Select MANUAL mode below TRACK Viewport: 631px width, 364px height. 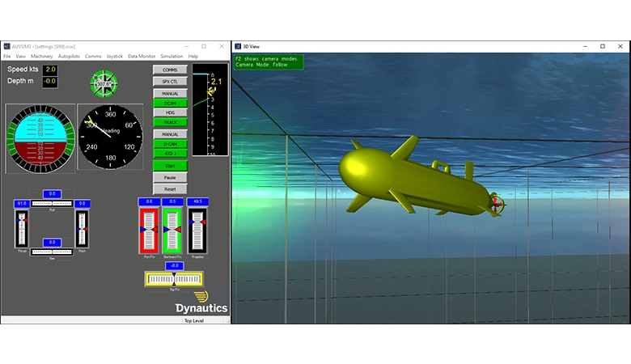point(170,134)
